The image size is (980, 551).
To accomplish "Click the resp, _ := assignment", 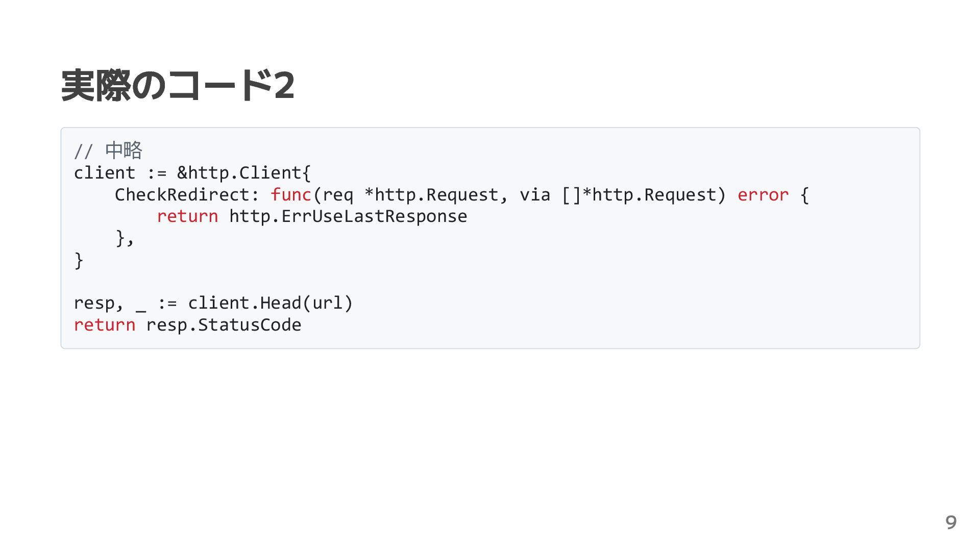I will 125,303.
